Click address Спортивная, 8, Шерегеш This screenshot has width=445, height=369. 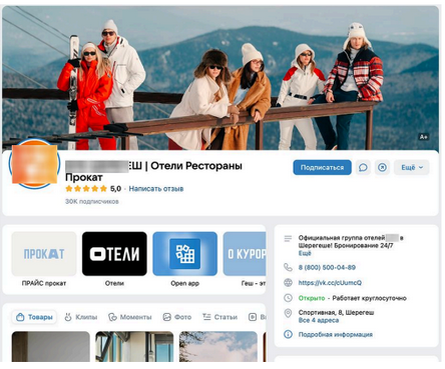pos(336,313)
